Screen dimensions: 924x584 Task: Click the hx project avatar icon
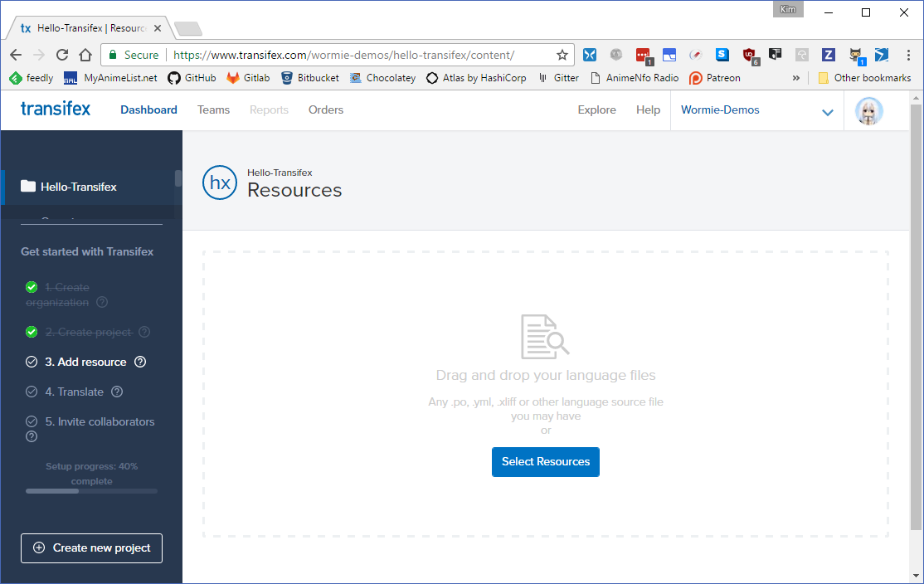[x=220, y=182]
